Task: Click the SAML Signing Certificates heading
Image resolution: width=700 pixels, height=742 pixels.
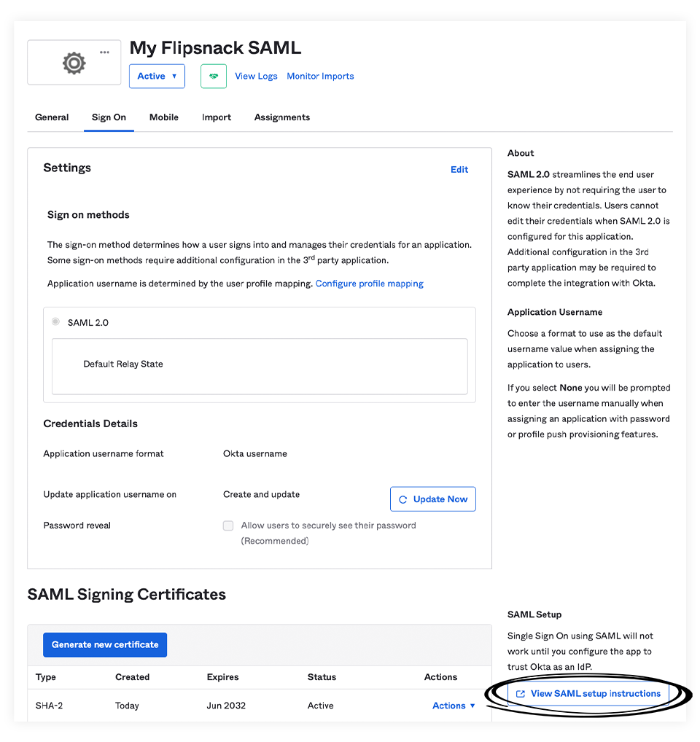Action: click(x=127, y=594)
